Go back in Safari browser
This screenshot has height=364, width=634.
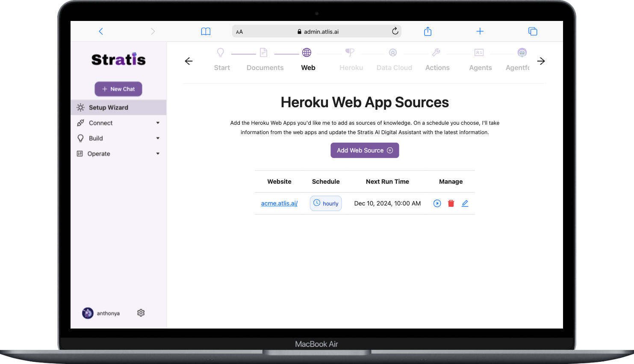(x=101, y=31)
